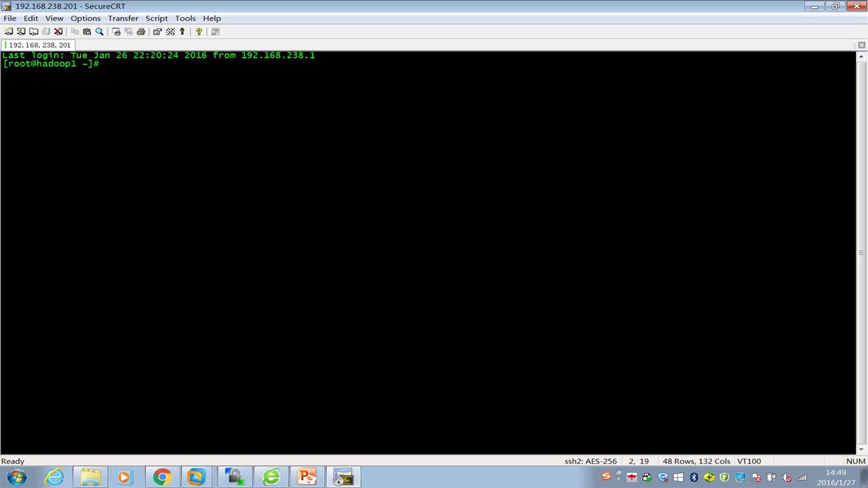Viewport: 868px width, 488px height.
Task: Click the Find magnifying glass icon
Action: pos(99,31)
